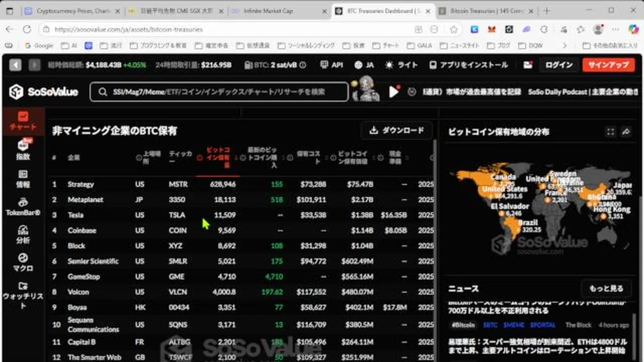Click the $PORTAL news tag
Viewport: 644px width, 362px height.
click(543, 325)
